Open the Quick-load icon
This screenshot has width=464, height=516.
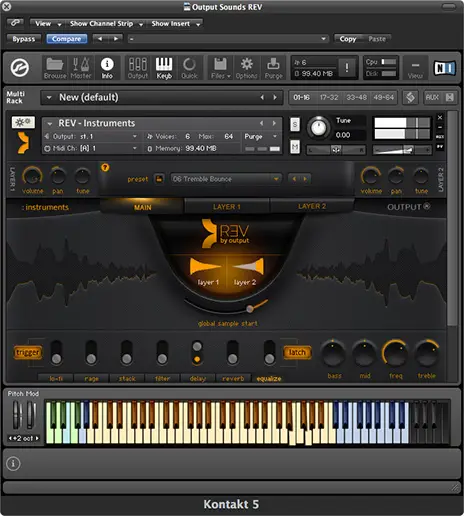[x=189, y=68]
